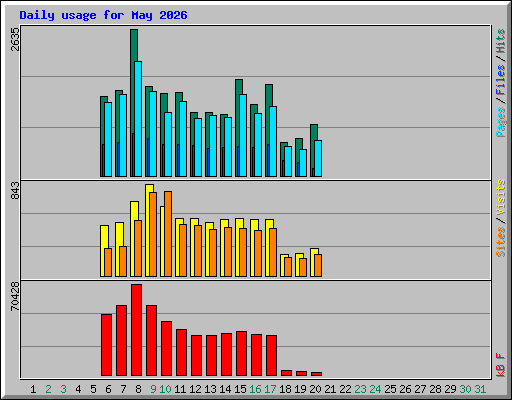Click the red 'KB F' legend label
The width and height of the screenshot is (512, 400).
coord(501,365)
